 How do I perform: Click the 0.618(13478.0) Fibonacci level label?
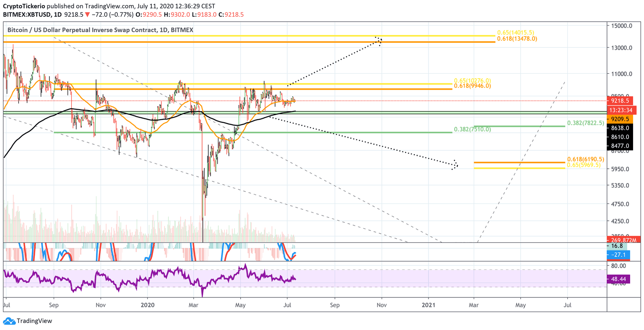[x=517, y=39]
